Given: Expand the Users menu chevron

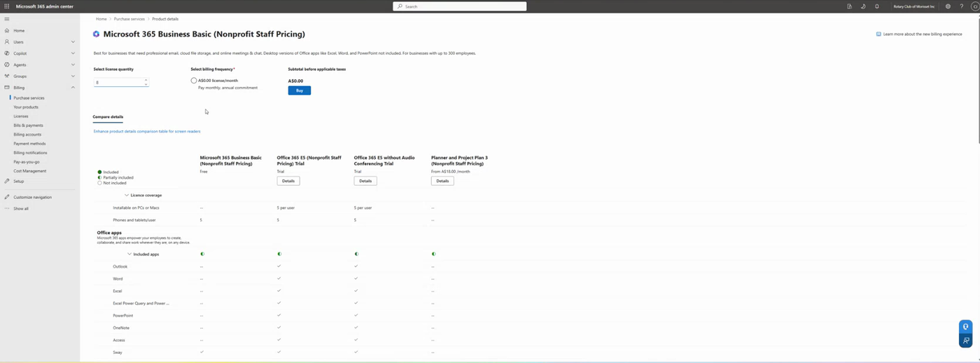Looking at the screenshot, I should pyautogui.click(x=73, y=42).
